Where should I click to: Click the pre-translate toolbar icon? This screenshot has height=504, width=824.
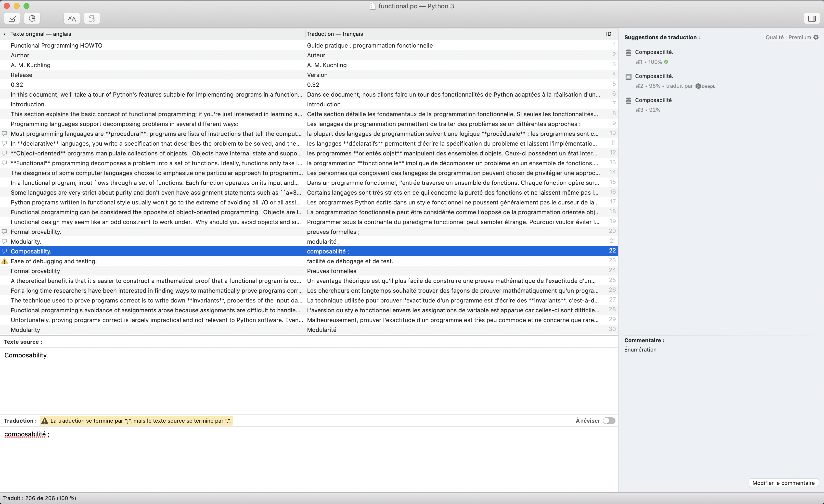click(72, 18)
